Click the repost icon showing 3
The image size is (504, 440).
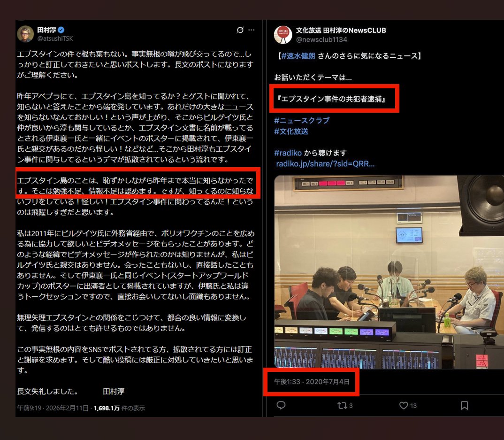[x=343, y=405]
